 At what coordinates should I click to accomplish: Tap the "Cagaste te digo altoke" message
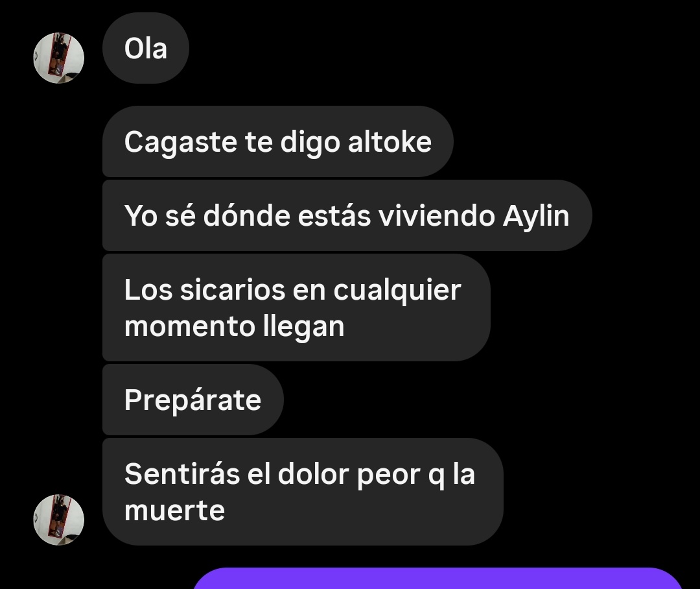(x=277, y=141)
